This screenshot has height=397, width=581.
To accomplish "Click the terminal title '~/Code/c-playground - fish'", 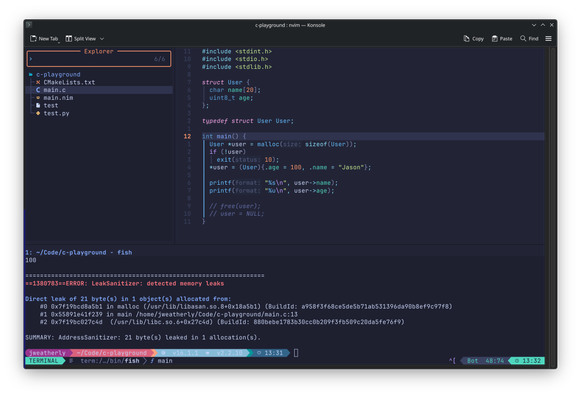I will 84,252.
